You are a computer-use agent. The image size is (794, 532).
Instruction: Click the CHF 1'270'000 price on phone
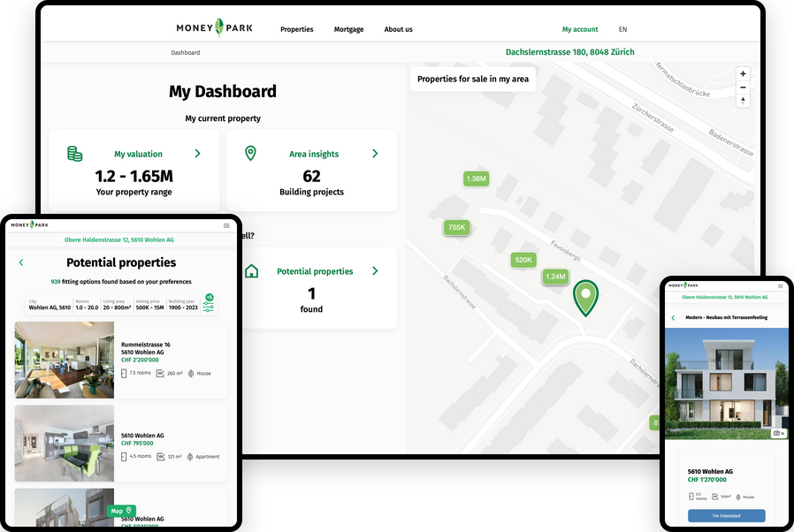(706, 479)
